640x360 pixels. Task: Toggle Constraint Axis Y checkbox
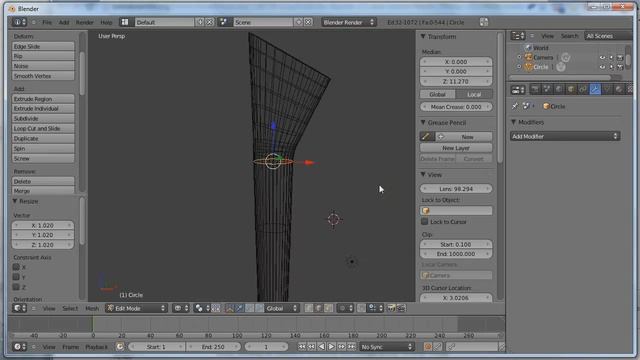click(16, 277)
